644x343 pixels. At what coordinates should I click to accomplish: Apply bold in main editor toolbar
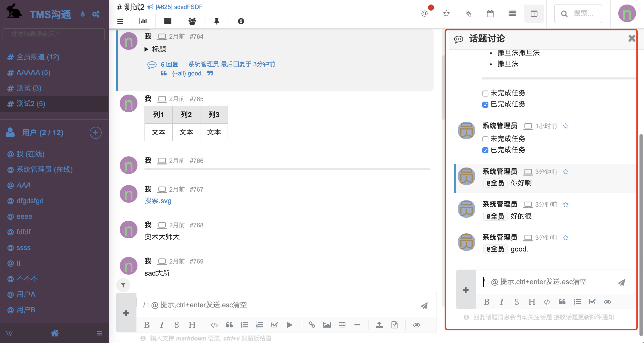[x=147, y=325]
